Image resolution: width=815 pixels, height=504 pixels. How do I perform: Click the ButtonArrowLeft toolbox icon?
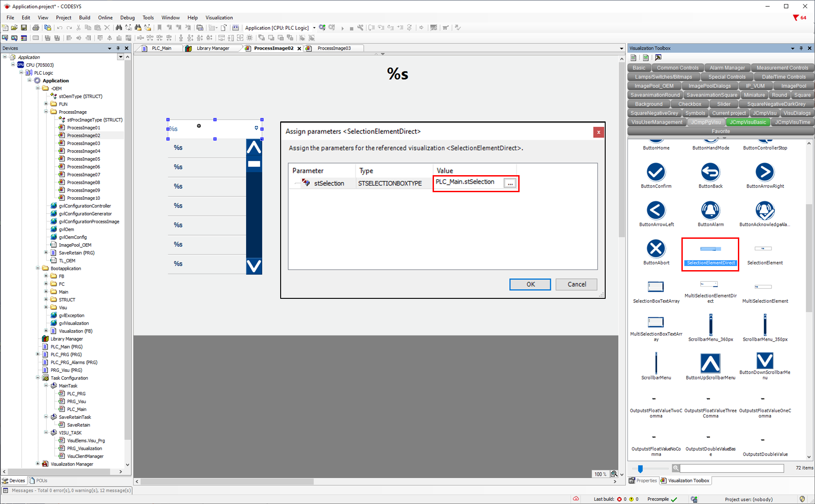[x=656, y=211]
